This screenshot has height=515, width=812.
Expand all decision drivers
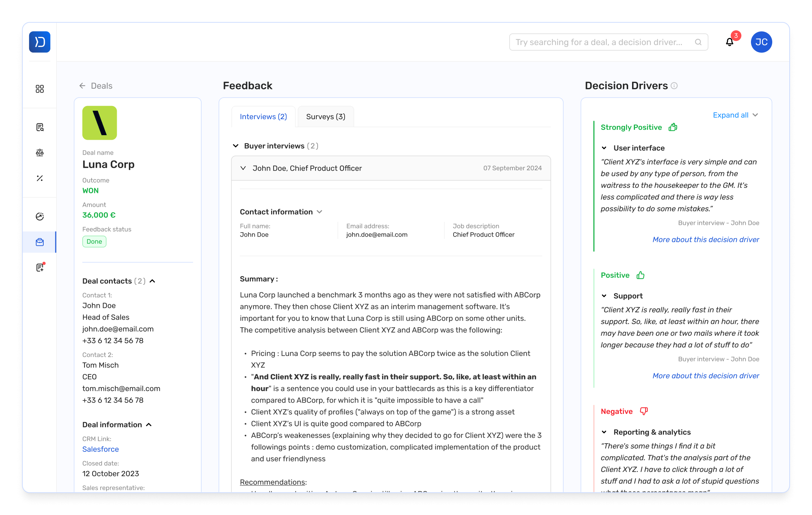coord(735,115)
